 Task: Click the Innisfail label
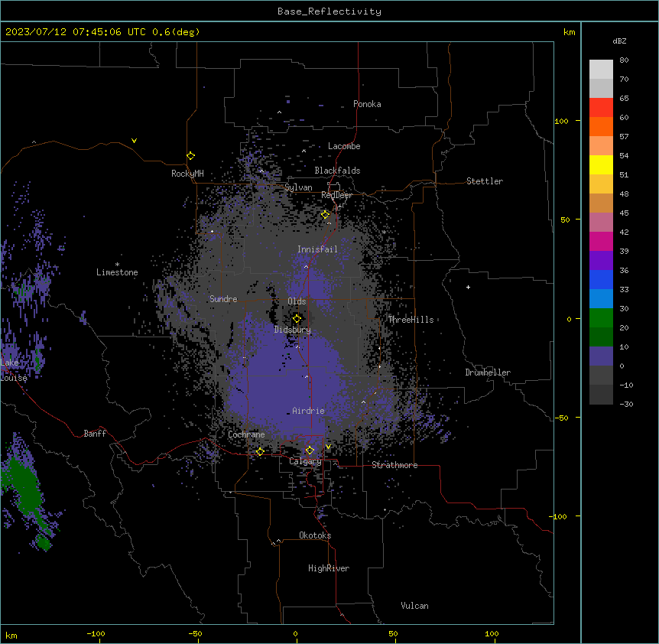coord(317,249)
